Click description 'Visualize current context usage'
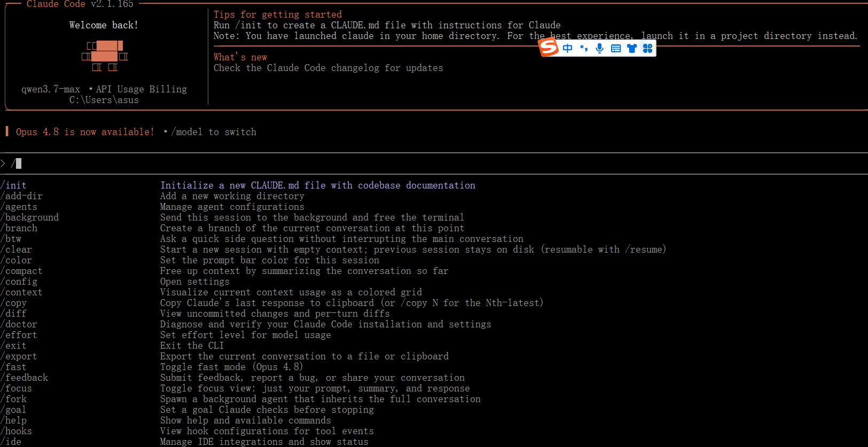 (x=291, y=292)
